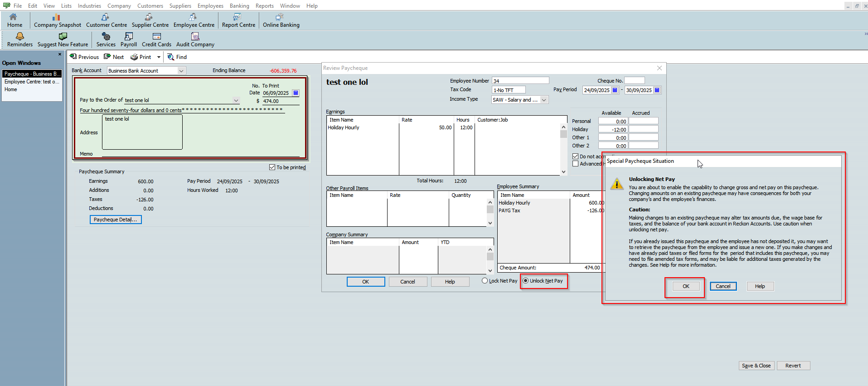Viewport: 868px width, 386px height.
Task: Open the Lists menu
Action: point(66,6)
